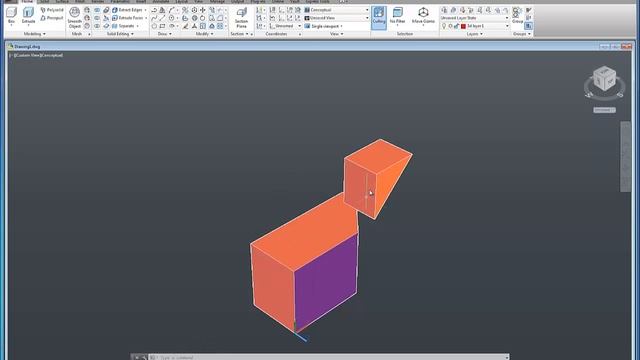This screenshot has height=360, width=640.
Task: Select the Extrude tool
Action: tap(28, 16)
